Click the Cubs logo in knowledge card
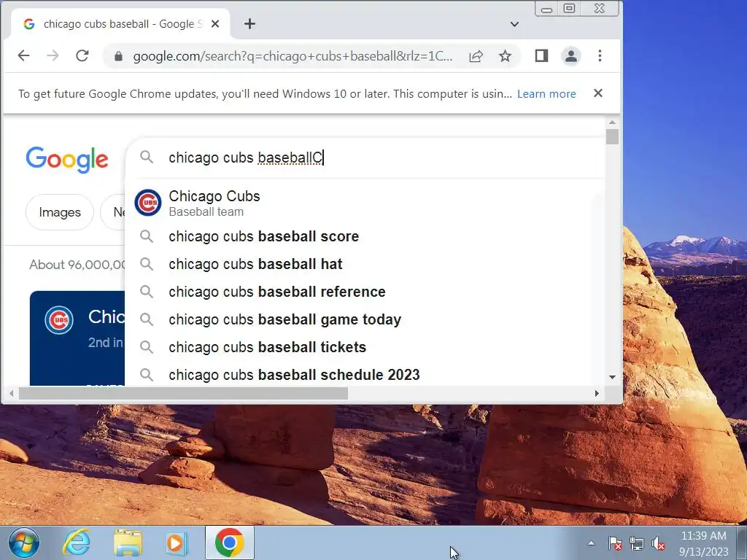747x560 pixels. tap(59, 320)
